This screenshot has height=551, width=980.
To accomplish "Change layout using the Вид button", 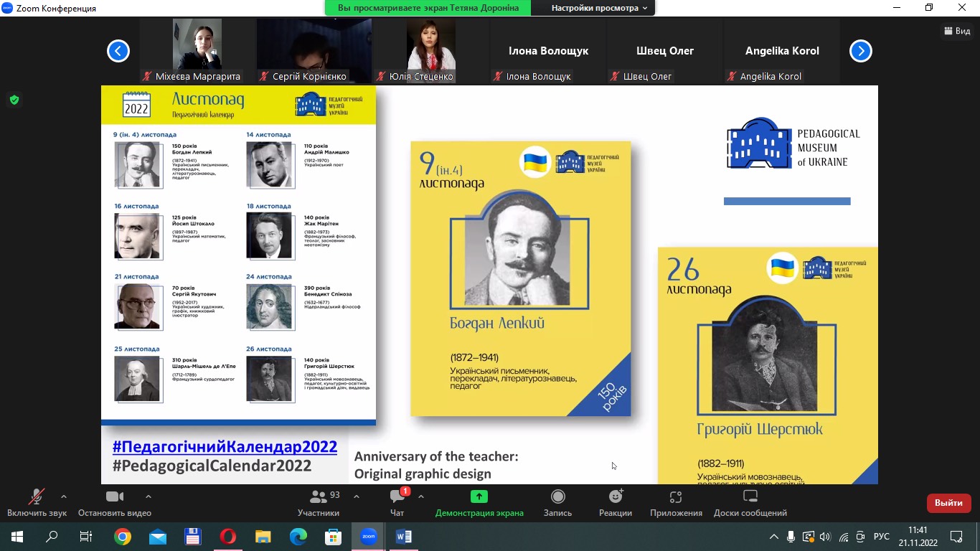I will (957, 31).
